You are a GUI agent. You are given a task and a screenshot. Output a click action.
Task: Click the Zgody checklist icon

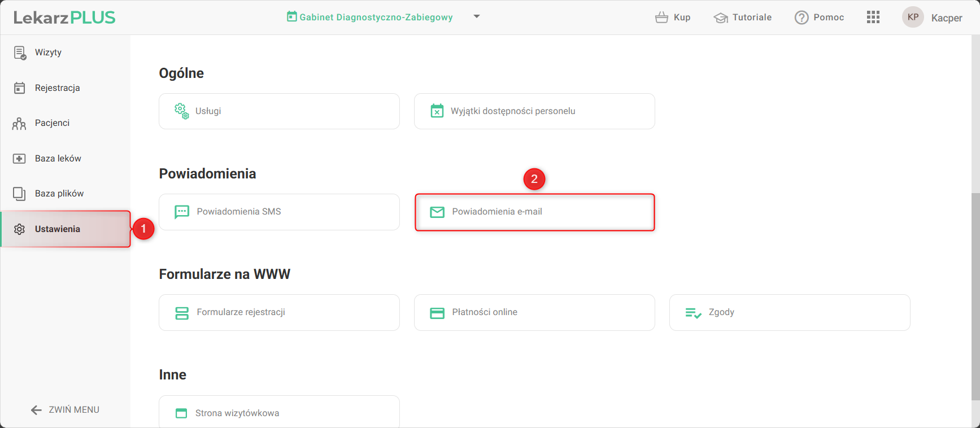point(692,313)
